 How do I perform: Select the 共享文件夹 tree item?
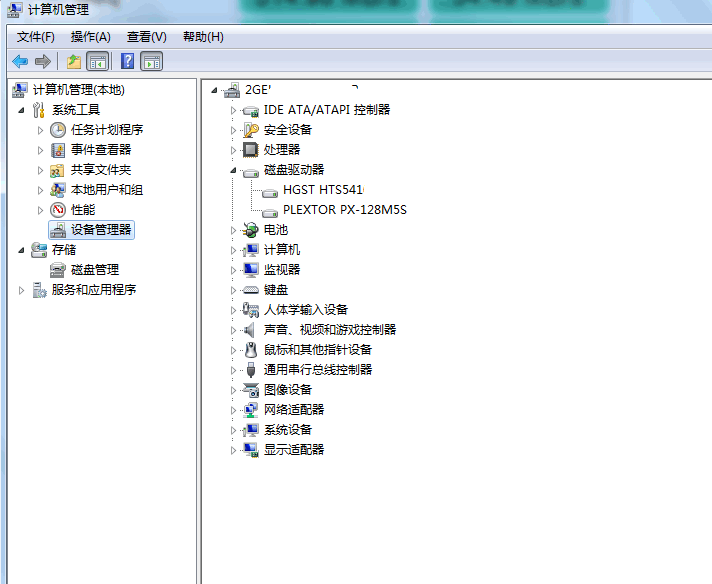coord(101,170)
